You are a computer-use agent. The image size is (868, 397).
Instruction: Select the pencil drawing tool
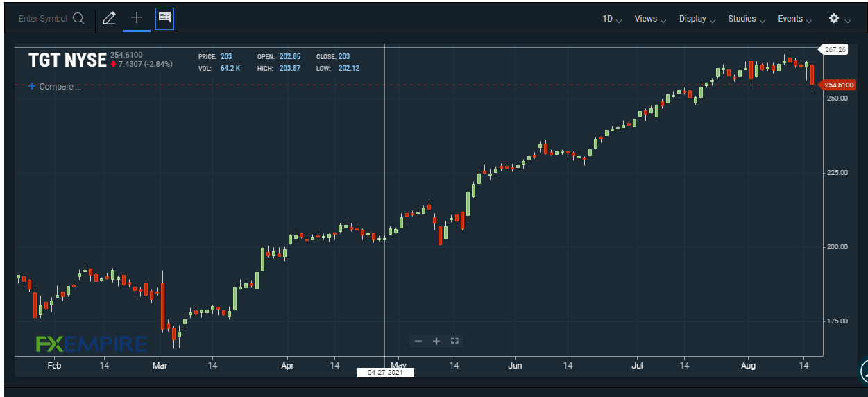click(x=109, y=19)
